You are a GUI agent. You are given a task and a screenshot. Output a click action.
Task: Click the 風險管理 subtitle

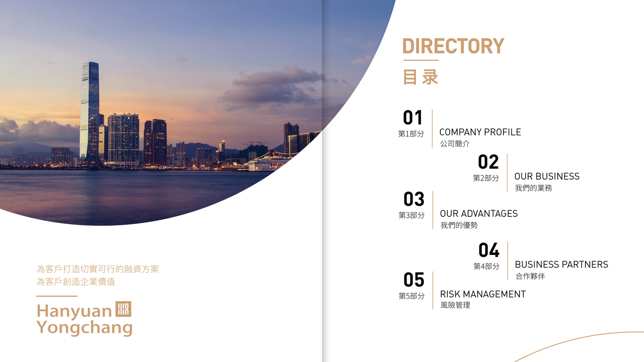(455, 305)
